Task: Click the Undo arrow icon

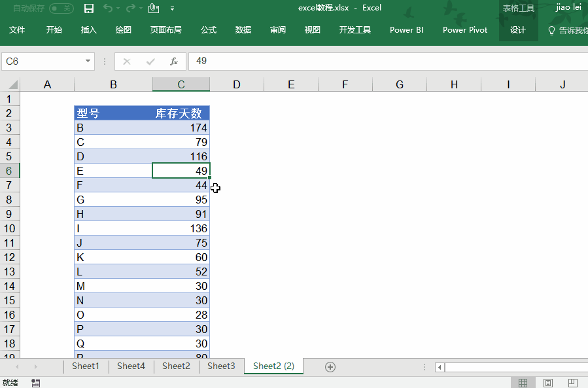Action: (x=107, y=9)
